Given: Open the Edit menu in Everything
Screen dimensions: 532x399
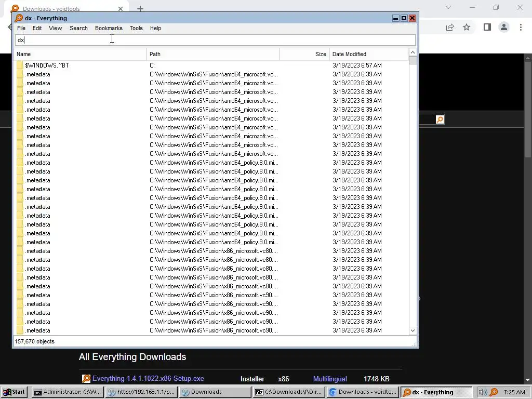Looking at the screenshot, I should point(37,28).
